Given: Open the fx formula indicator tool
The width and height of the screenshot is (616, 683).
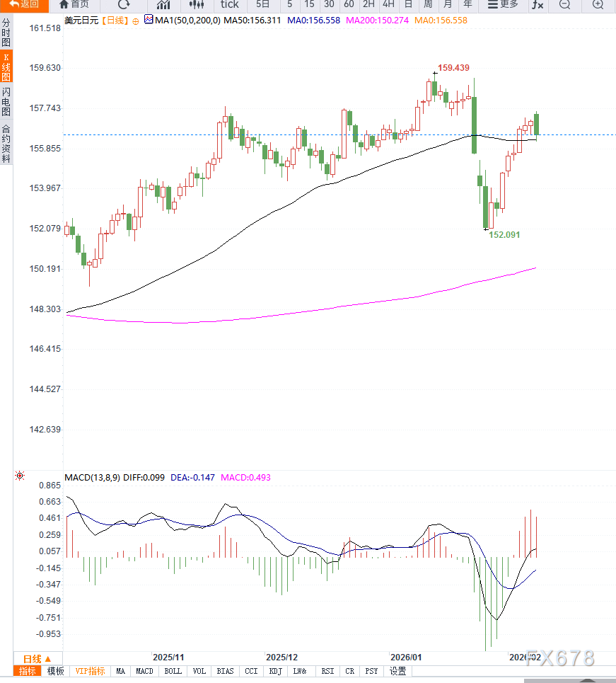Looking at the screenshot, I should pos(537,5).
